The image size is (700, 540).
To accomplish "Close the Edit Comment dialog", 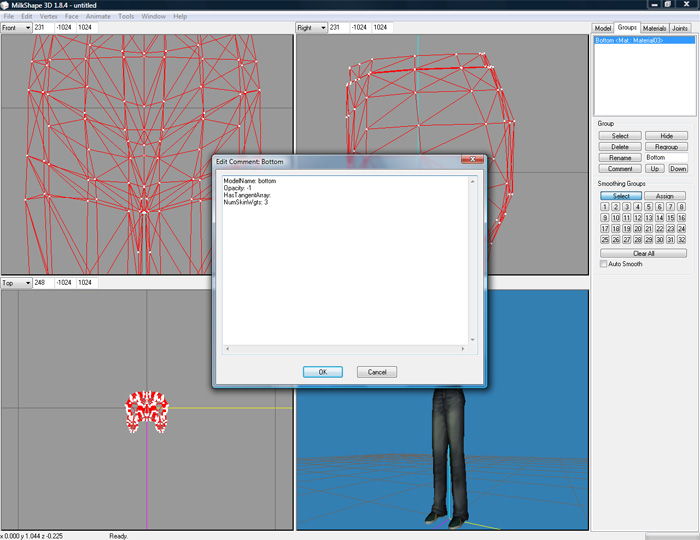I will [472, 159].
